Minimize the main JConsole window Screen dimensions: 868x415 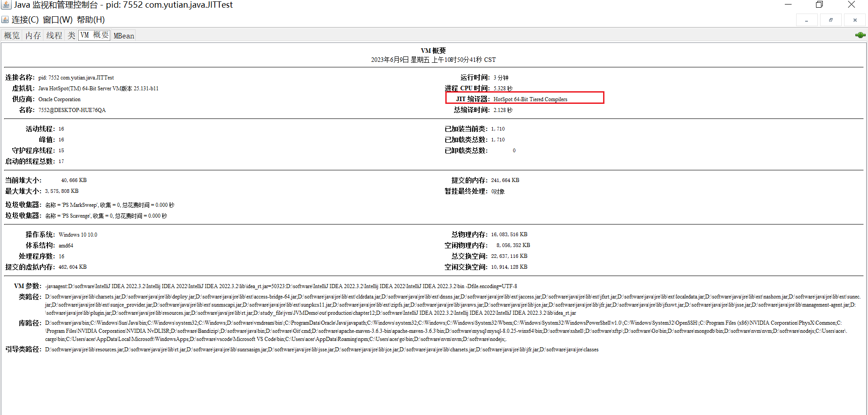(x=788, y=5)
